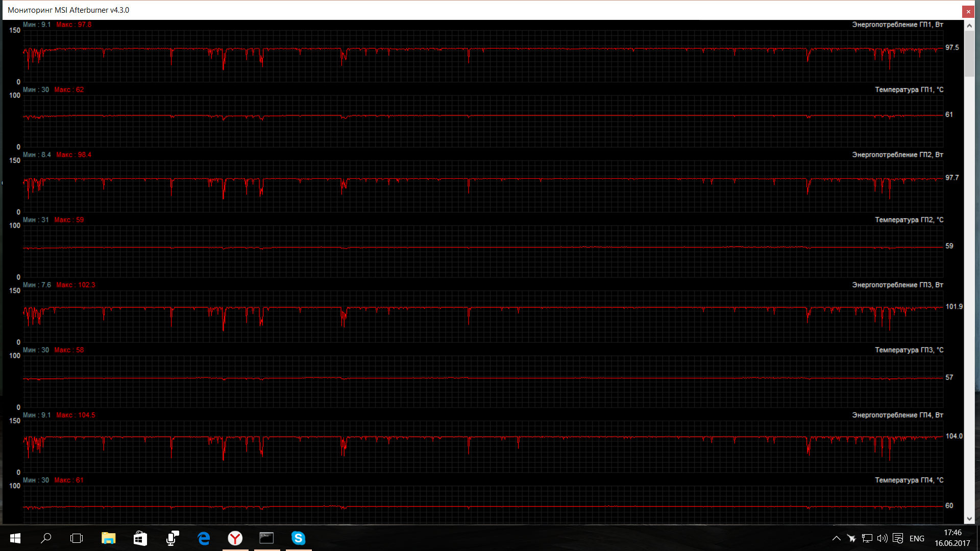Switch to Yandex Browser window

235,538
